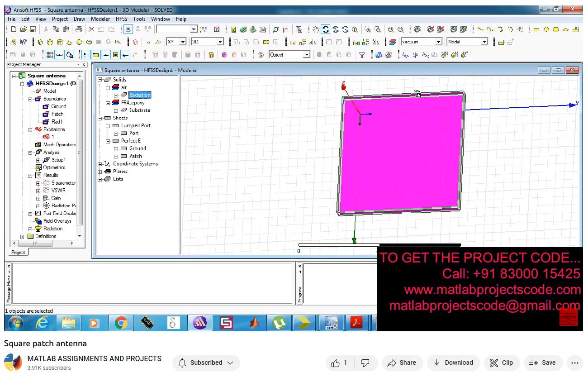
Task: Collapse the Solids node in modeler tree
Action: click(x=100, y=80)
